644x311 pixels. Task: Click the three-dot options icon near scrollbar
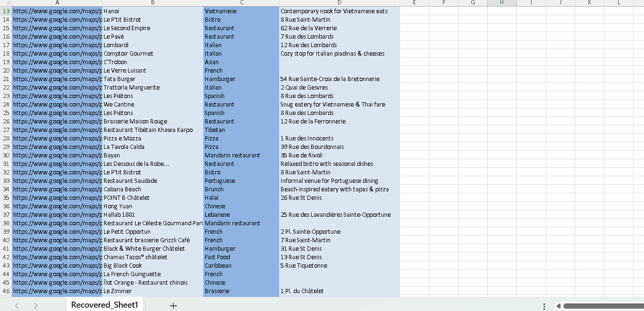544,306
